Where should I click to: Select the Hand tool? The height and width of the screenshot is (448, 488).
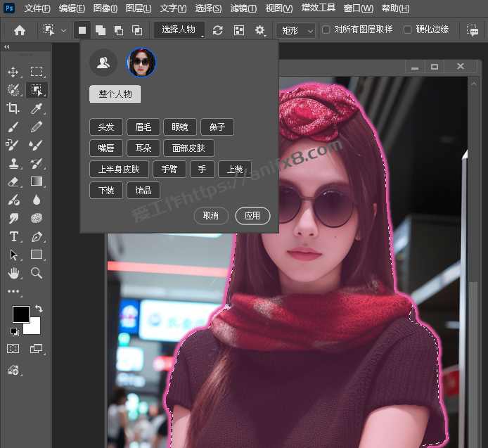pyautogui.click(x=13, y=273)
